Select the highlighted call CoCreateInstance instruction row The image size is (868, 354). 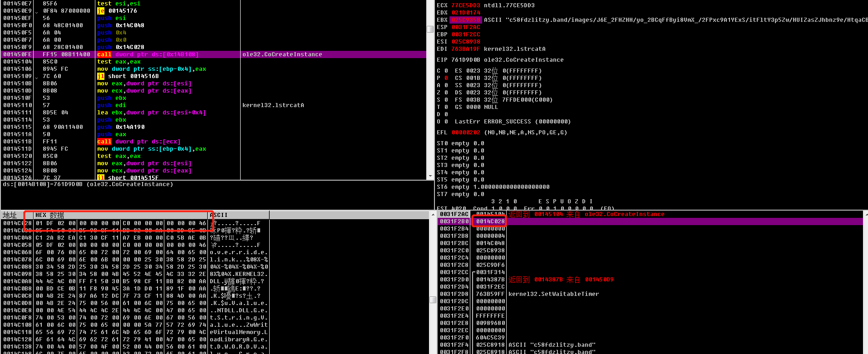(x=213, y=54)
